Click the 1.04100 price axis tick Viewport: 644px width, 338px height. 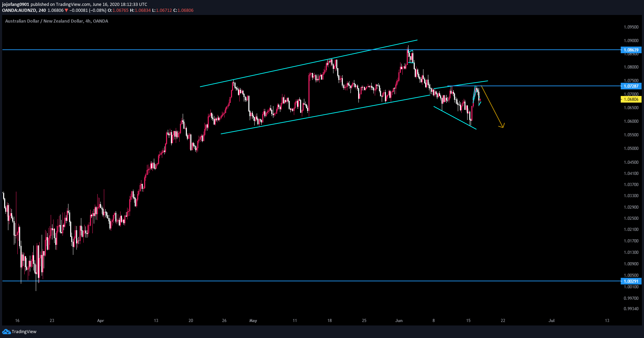click(631, 173)
